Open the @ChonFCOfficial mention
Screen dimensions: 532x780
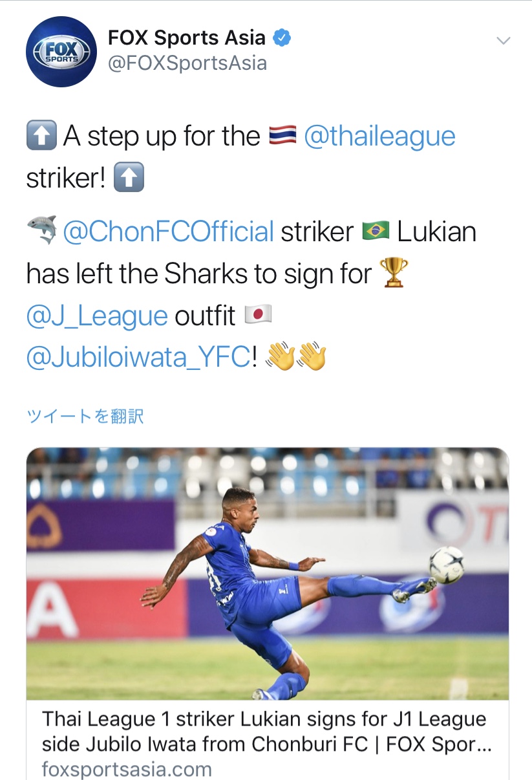[168, 232]
